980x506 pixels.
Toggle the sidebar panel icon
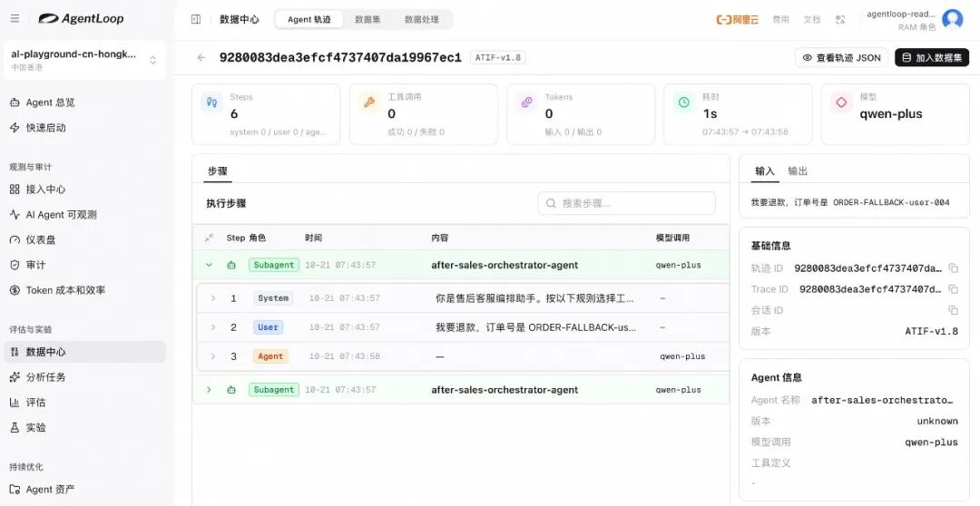click(196, 19)
